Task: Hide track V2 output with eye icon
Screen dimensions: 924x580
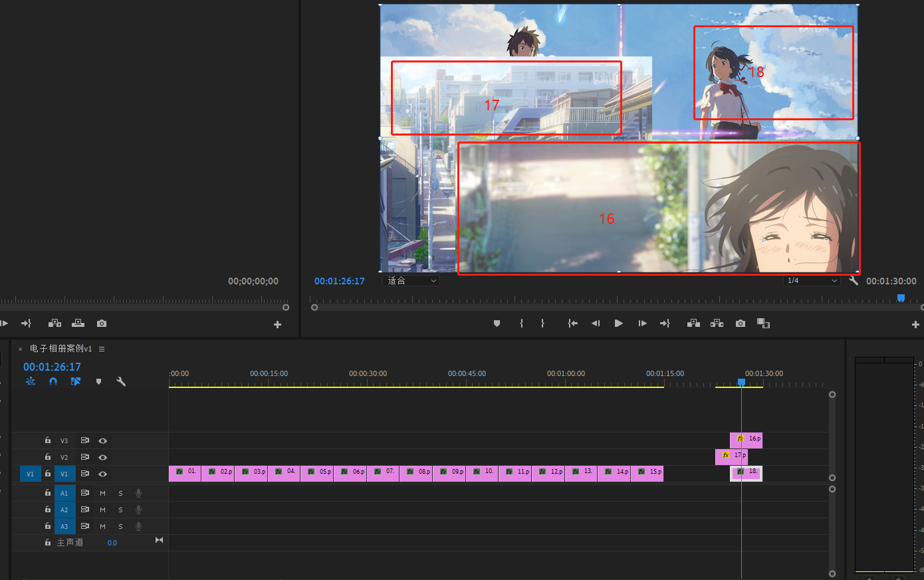Action: [103, 457]
